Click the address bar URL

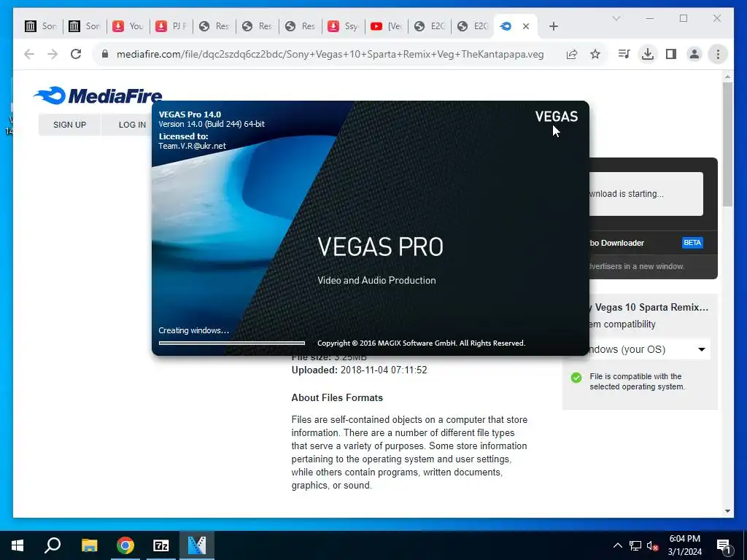(330, 54)
